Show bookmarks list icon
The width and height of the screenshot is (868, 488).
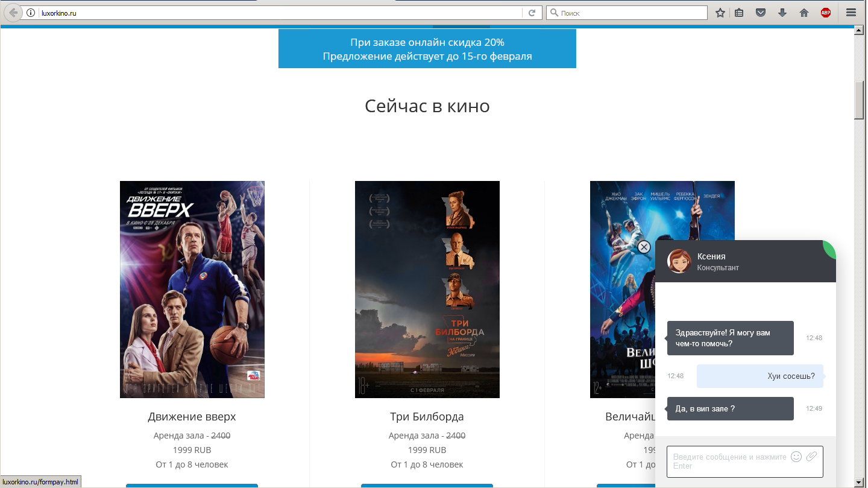739,13
